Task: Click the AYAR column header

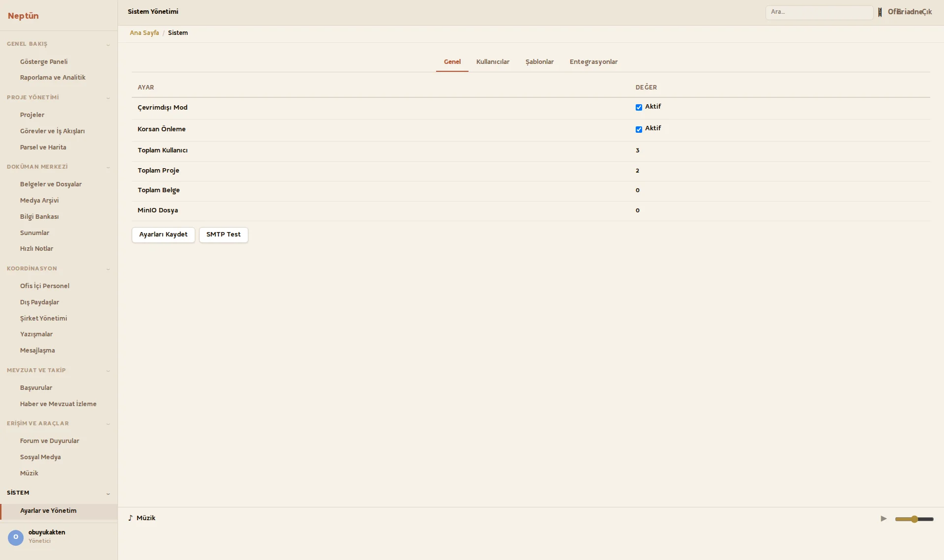Action: click(146, 88)
